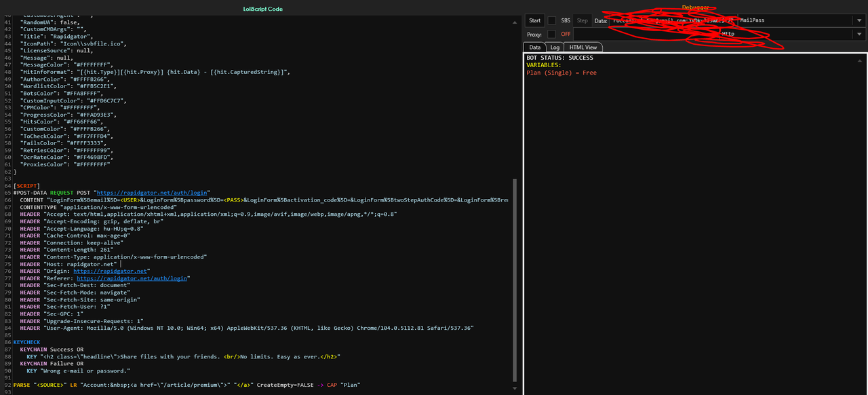Switch to the Log tab
This screenshot has width=868, height=395.
555,48
